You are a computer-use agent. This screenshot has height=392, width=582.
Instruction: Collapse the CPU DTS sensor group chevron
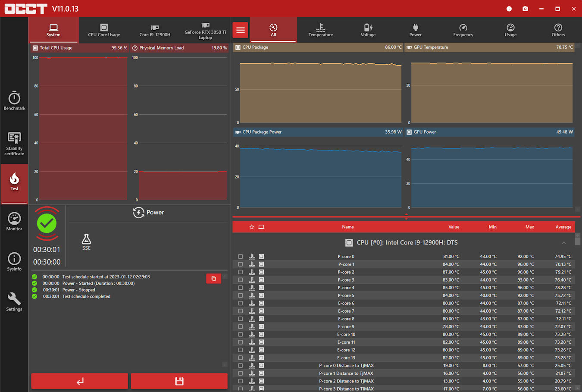pyautogui.click(x=564, y=243)
